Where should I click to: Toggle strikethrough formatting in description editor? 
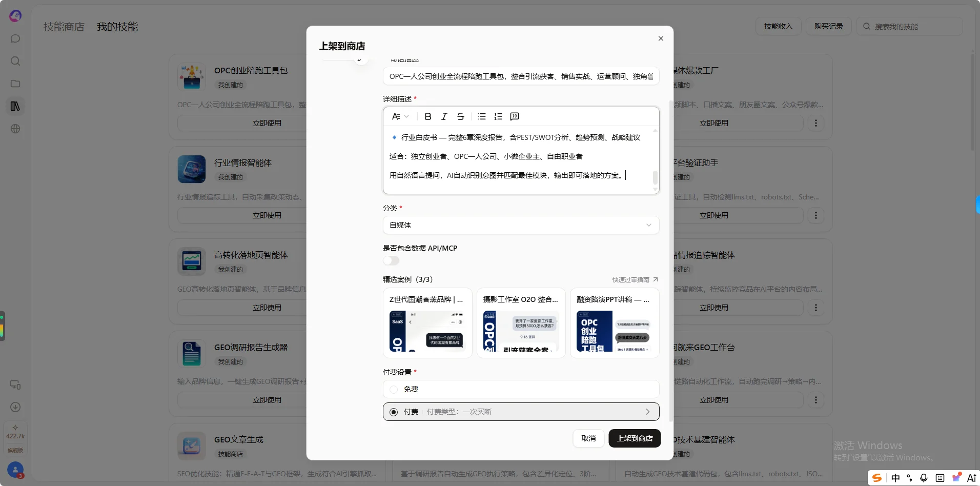tap(461, 116)
